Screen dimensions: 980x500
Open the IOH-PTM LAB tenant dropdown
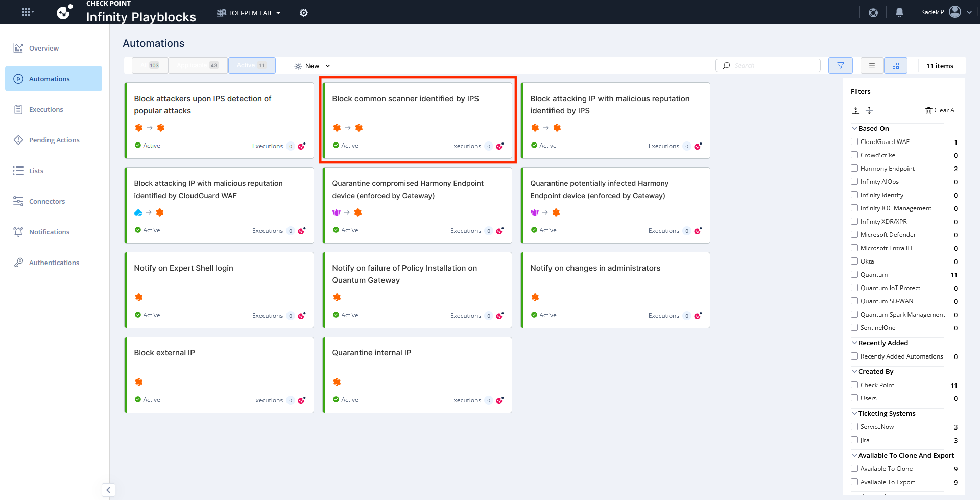coord(249,13)
